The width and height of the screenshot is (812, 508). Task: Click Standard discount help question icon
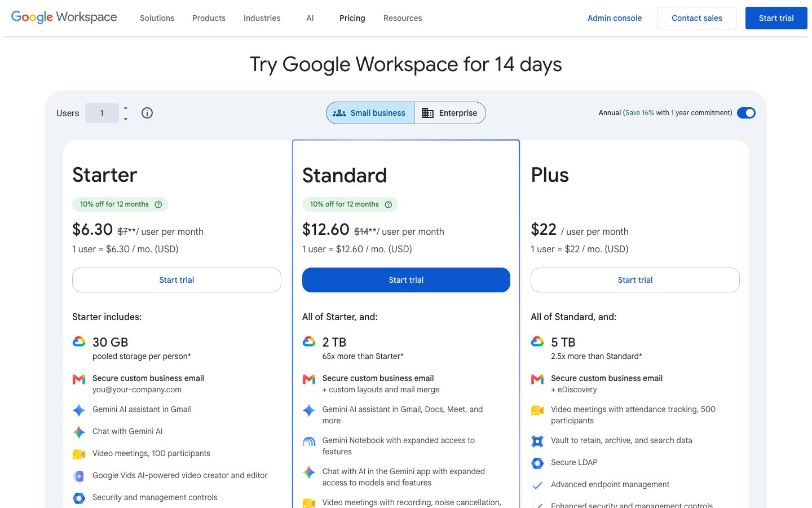pos(389,204)
